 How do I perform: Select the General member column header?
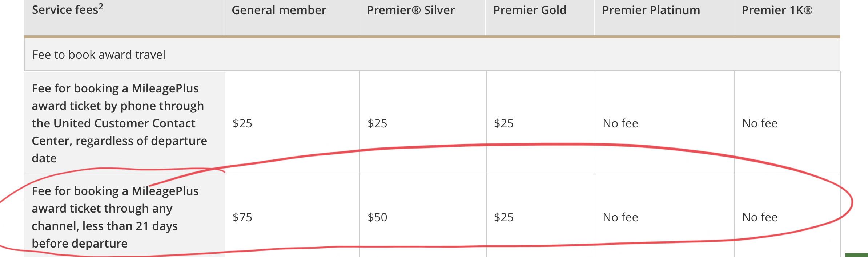coord(279,10)
